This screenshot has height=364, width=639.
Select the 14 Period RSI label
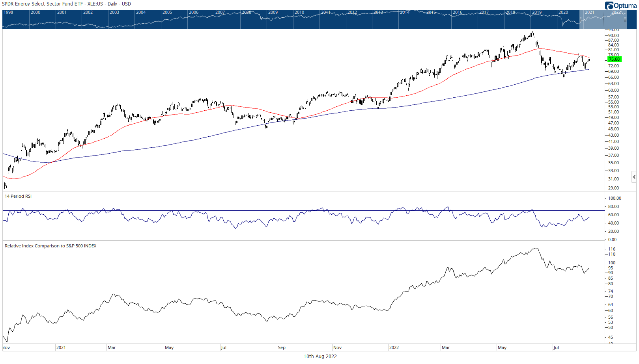point(18,196)
